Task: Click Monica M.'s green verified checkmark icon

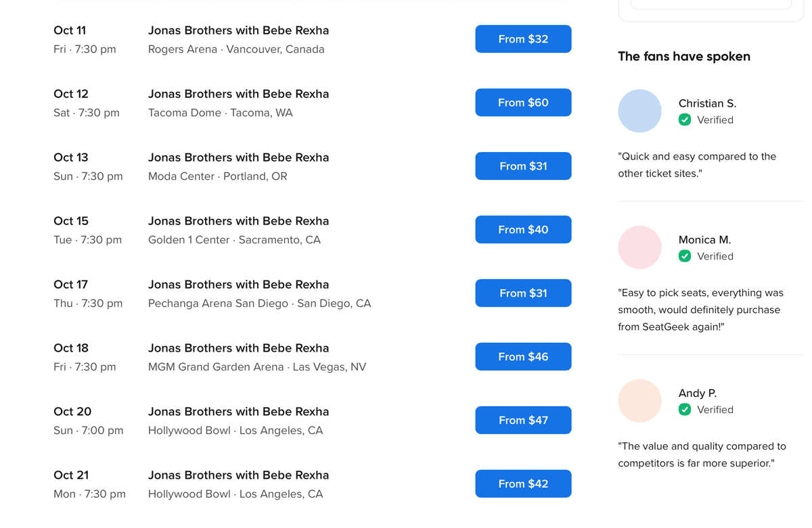Action: (685, 256)
